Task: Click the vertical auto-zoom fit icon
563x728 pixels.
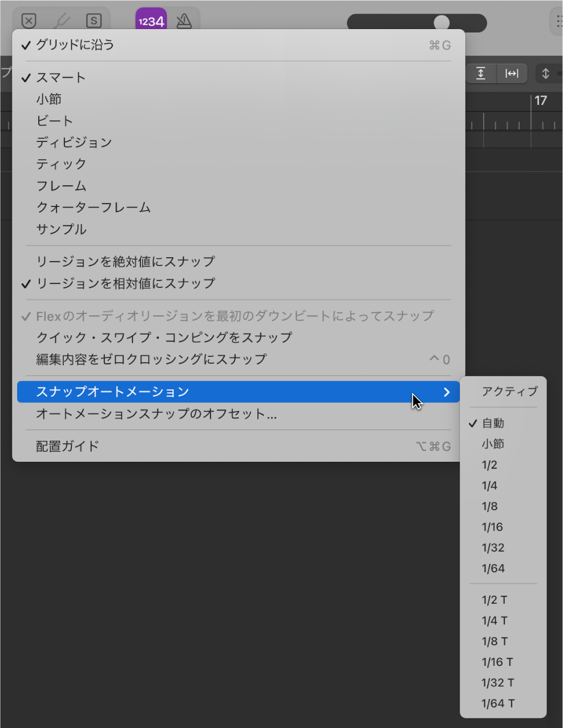Action: click(481, 74)
